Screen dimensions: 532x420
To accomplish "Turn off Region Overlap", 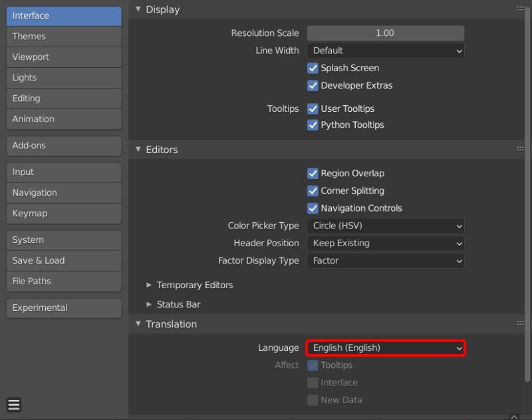I will click(312, 173).
